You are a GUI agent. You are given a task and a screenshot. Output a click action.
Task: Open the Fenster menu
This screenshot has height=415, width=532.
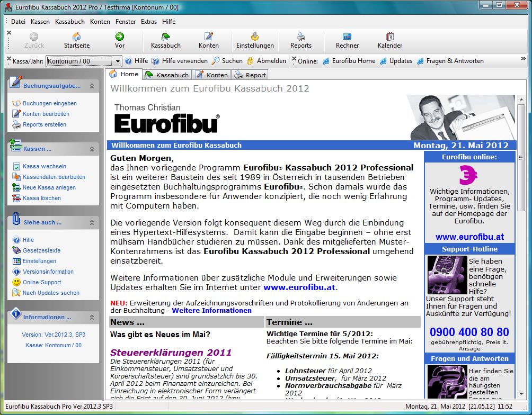point(126,22)
